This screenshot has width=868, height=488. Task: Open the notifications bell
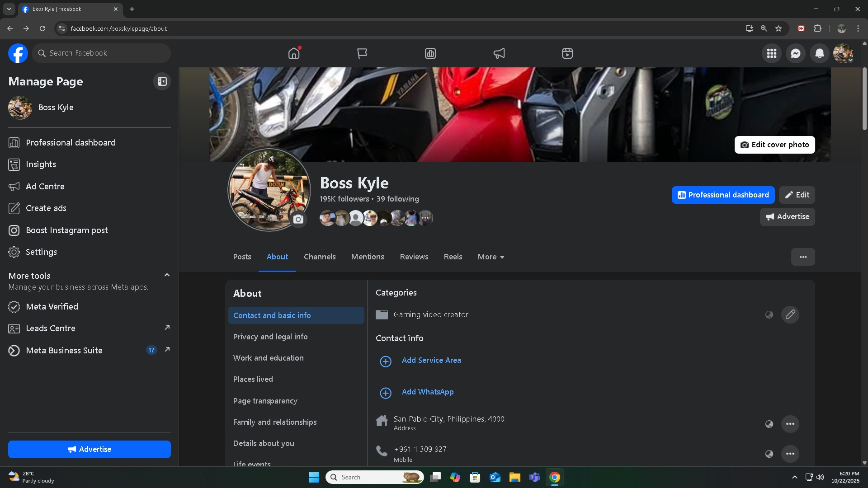click(819, 53)
